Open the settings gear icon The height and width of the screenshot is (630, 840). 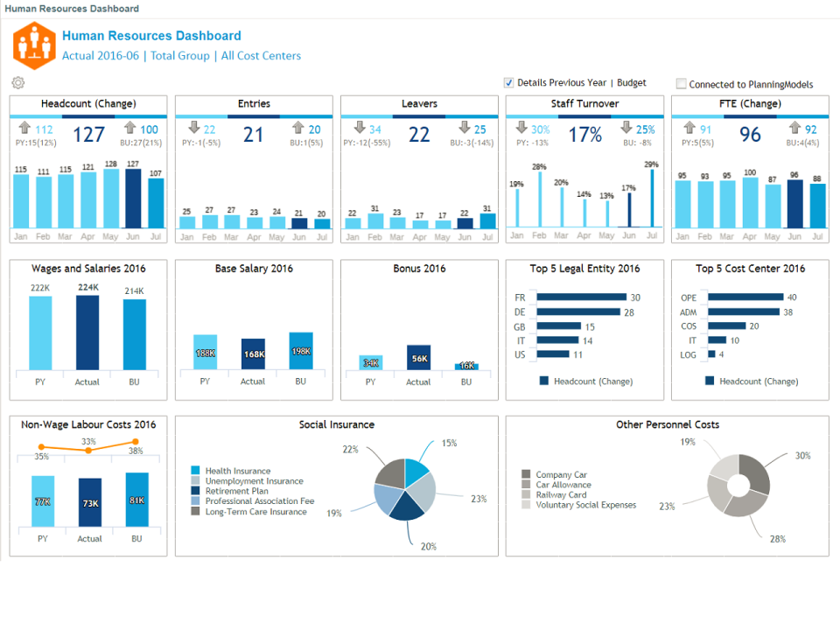[18, 82]
